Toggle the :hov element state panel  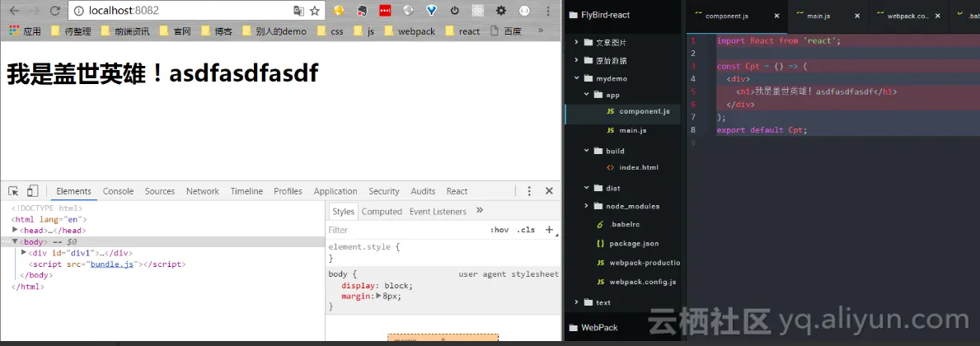click(x=499, y=230)
